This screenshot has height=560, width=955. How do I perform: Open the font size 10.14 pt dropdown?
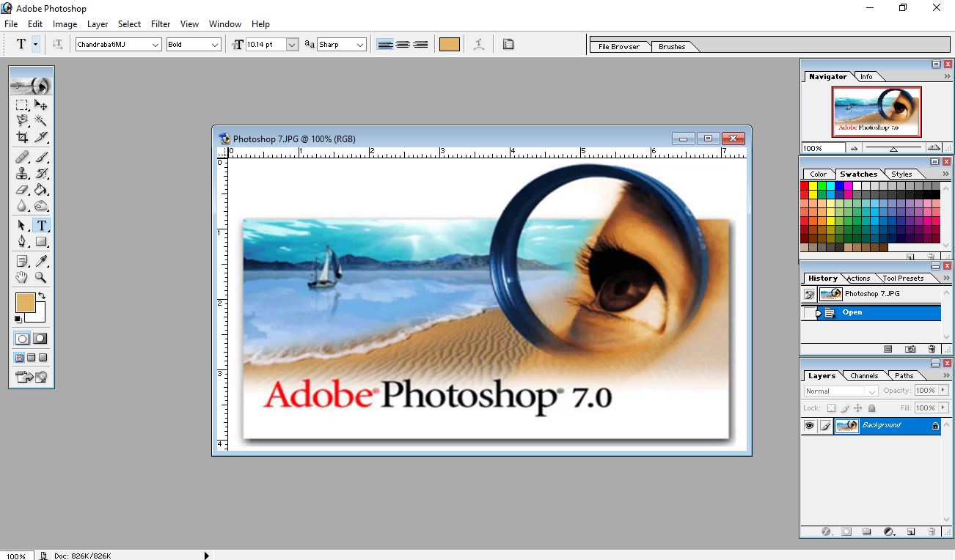click(x=292, y=45)
